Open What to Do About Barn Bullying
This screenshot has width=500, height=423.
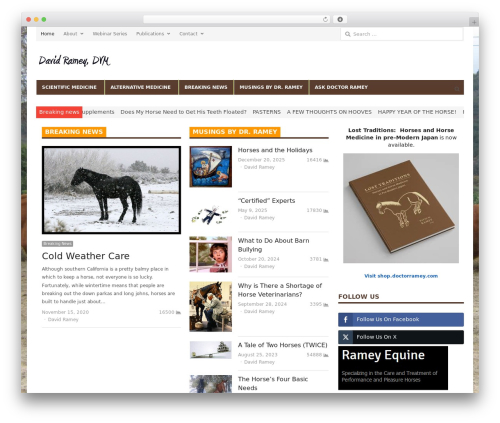tap(273, 245)
